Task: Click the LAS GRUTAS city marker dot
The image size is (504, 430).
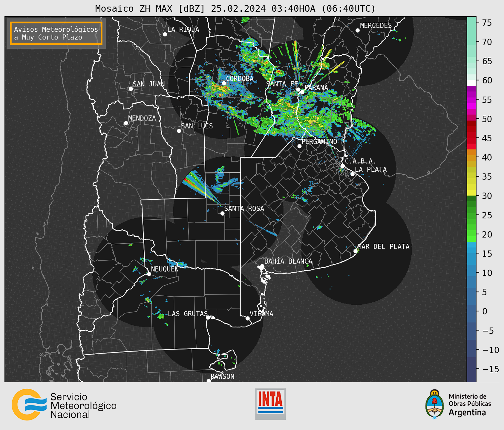Action: [x=208, y=318]
